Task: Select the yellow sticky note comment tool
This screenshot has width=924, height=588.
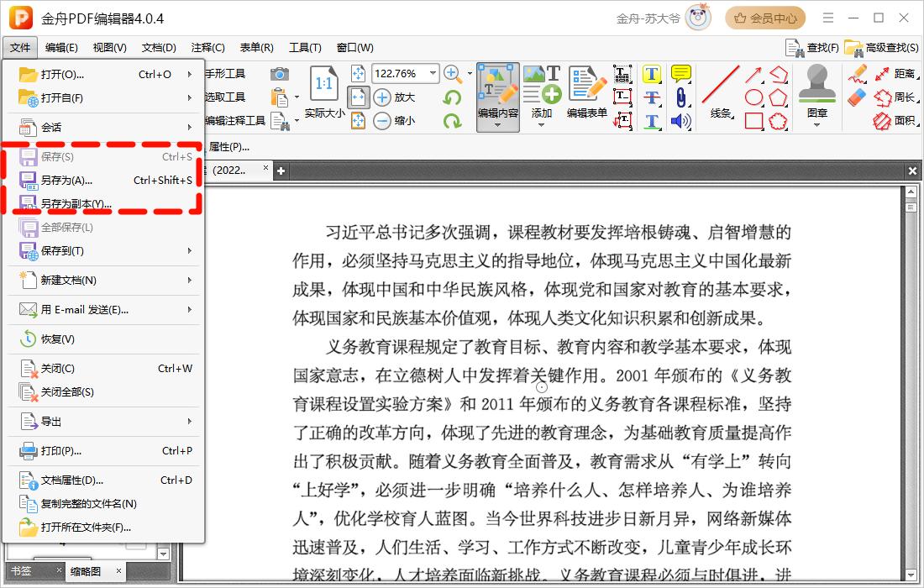Action: tap(680, 74)
